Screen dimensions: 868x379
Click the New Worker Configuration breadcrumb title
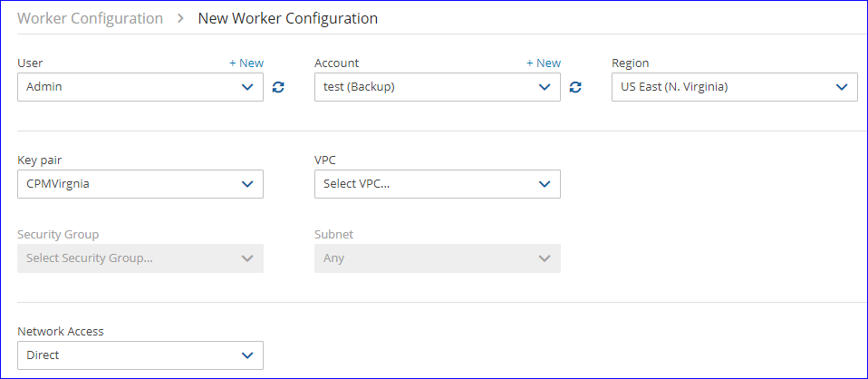[287, 18]
